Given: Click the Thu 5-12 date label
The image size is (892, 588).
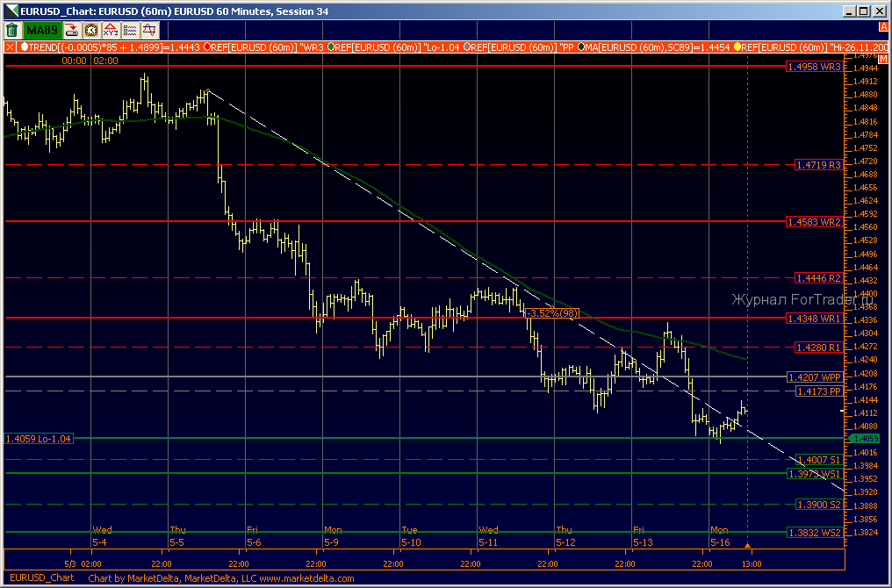Looking at the screenshot, I should [565, 535].
